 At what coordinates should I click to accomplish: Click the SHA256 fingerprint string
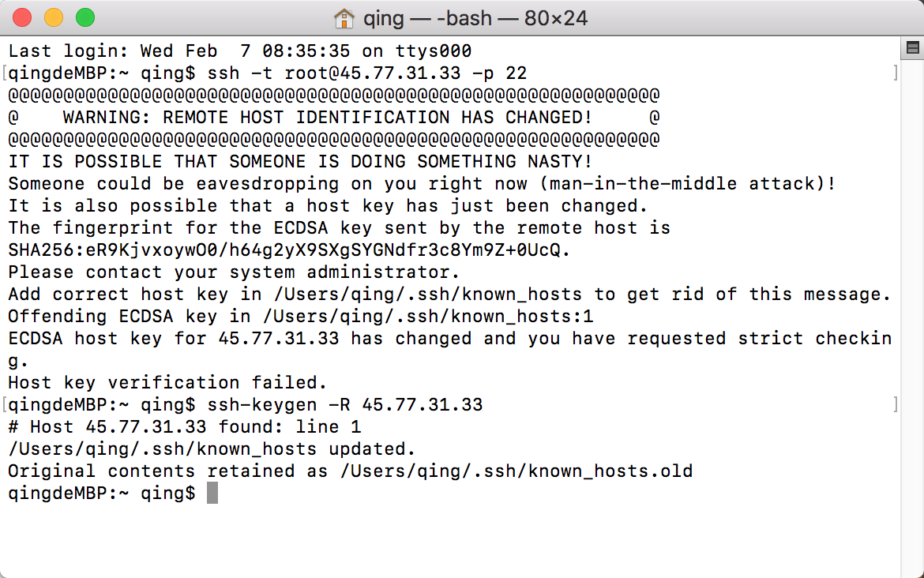tap(289, 250)
